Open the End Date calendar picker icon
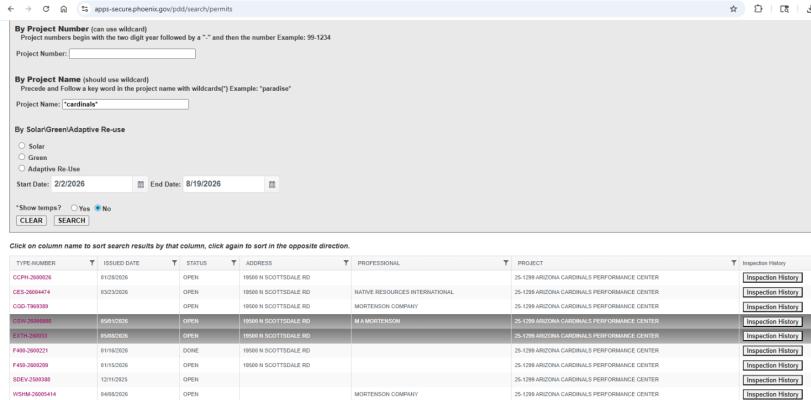811x400 pixels. point(272,184)
